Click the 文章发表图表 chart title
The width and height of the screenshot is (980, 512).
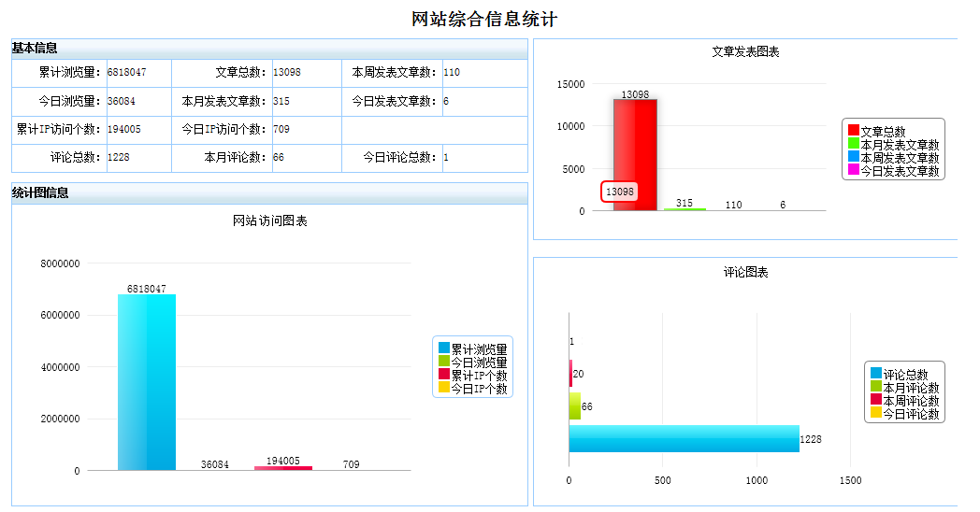click(x=744, y=52)
